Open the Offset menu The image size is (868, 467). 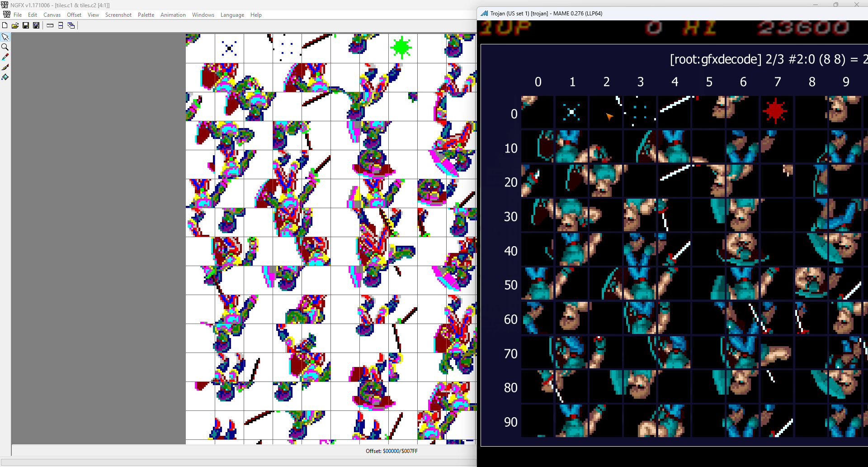coord(74,15)
